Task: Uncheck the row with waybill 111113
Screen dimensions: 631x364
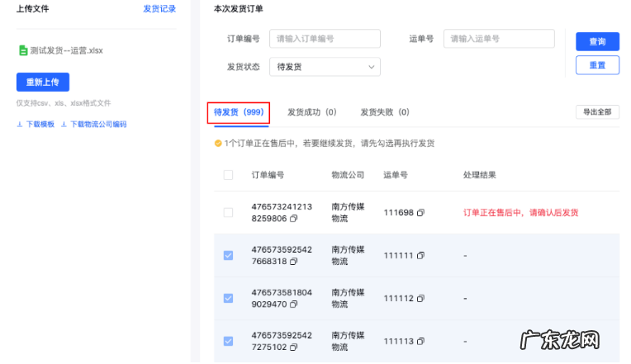Action: tap(228, 341)
